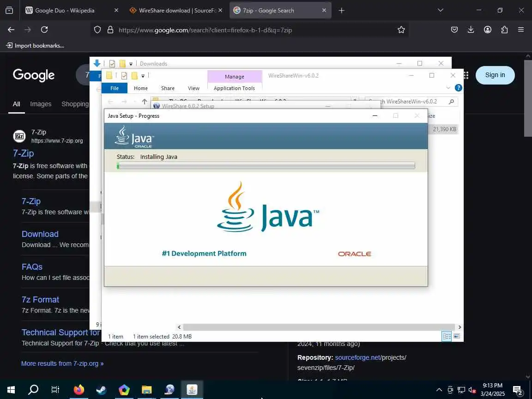The height and width of the screenshot is (399, 532).
Task: Open the Firefox downloads panel
Action: click(471, 30)
